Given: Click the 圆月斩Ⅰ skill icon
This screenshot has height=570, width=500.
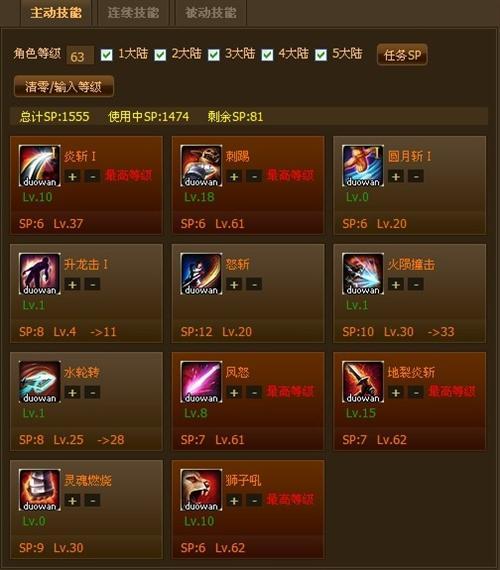Looking at the screenshot, I should click(363, 166).
